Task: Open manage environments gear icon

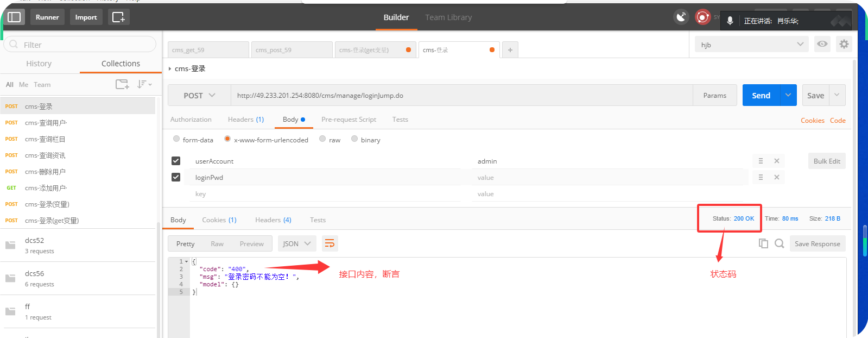Action: pos(844,44)
